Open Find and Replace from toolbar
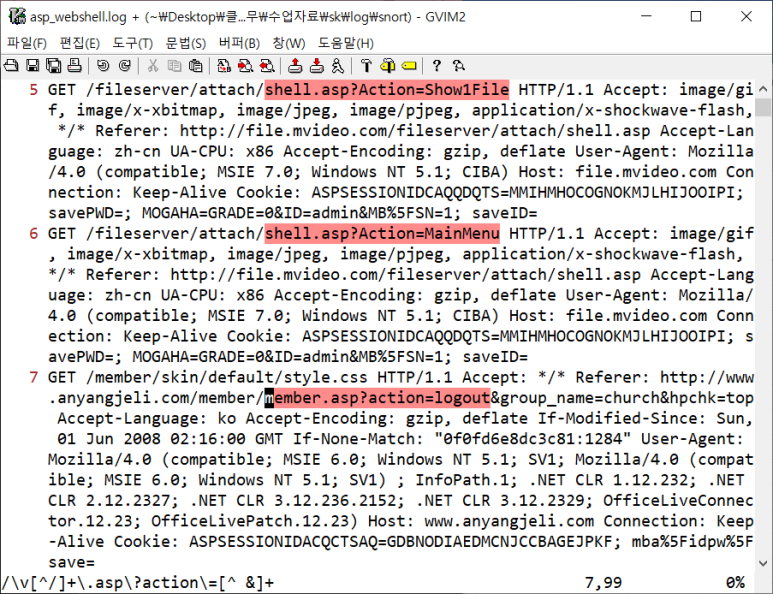This screenshot has height=594, width=773. click(x=224, y=66)
